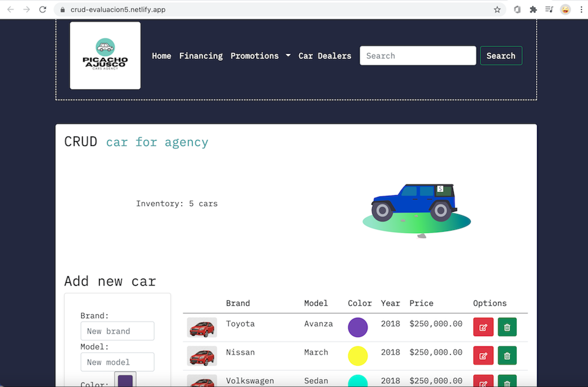Click the New model input field
This screenshot has width=588, height=387.
pos(117,362)
